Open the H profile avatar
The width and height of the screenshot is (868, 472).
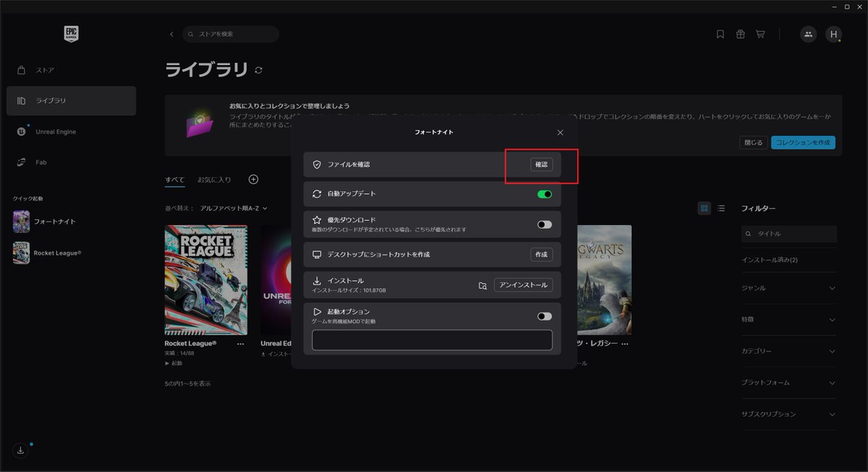[833, 34]
